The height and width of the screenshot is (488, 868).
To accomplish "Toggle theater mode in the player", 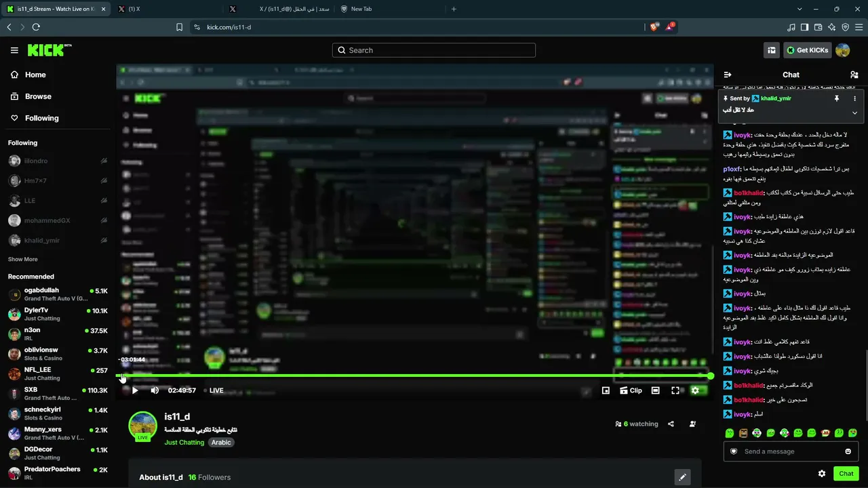I will pos(655,390).
